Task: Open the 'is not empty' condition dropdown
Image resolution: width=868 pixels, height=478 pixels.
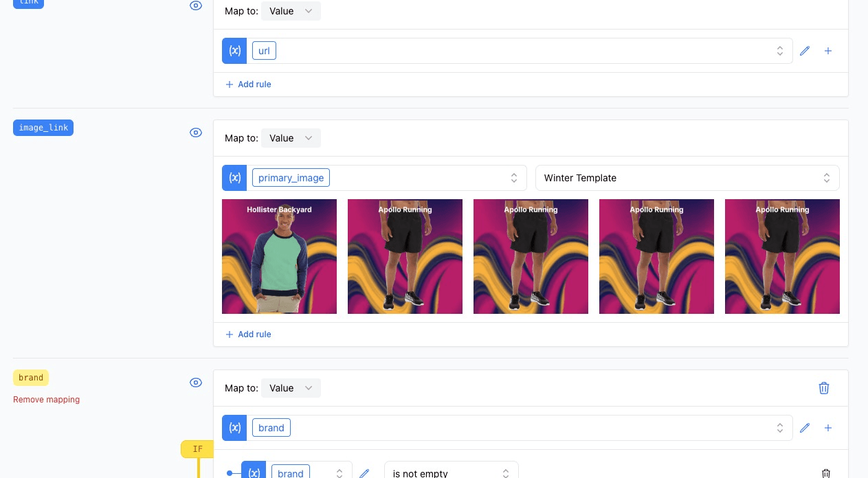Action: [x=451, y=473]
